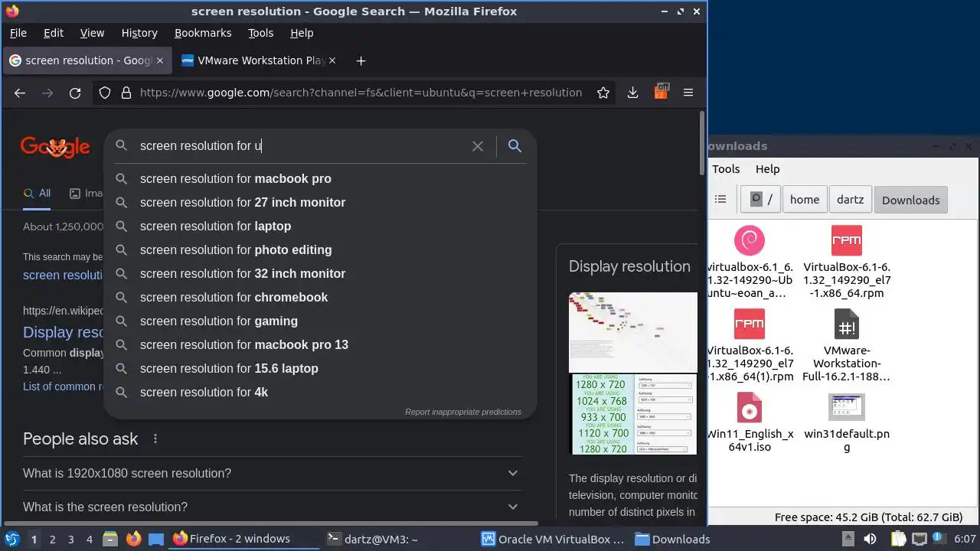The height and width of the screenshot is (551, 980).
Task: Click the show desktop icon on taskbar
Action: [156, 539]
